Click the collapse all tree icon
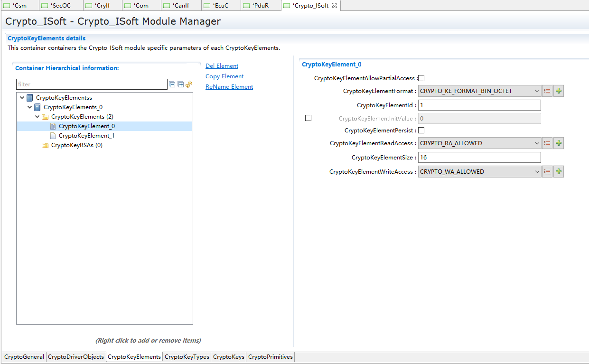 pyautogui.click(x=172, y=84)
